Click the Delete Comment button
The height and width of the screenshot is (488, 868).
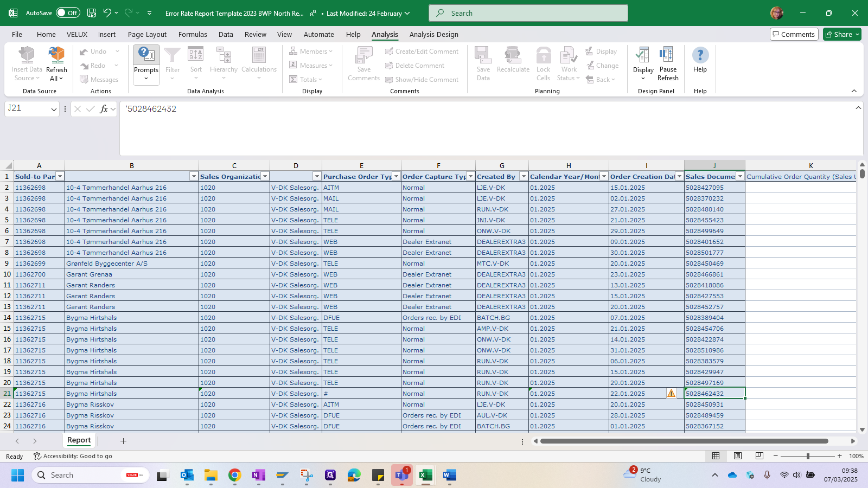pyautogui.click(x=414, y=66)
